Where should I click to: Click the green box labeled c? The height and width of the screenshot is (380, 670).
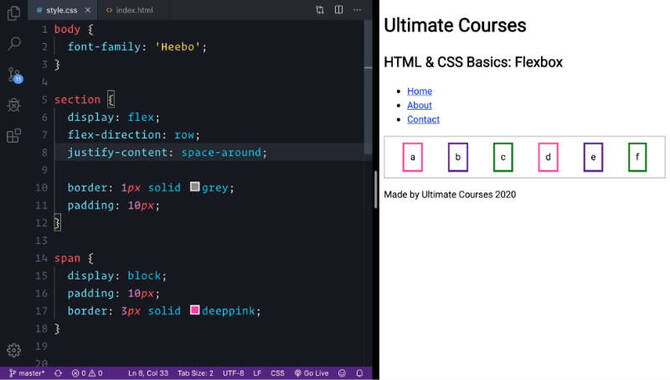click(x=503, y=157)
